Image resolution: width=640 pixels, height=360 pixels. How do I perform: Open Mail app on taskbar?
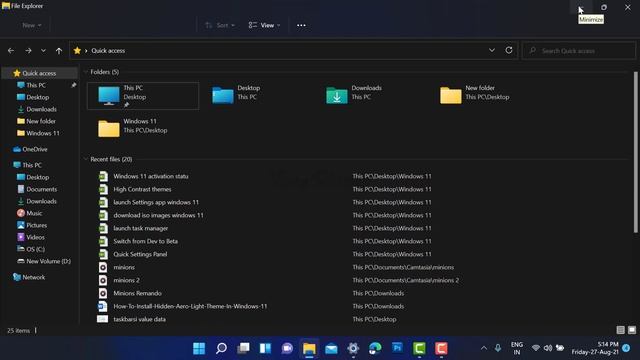coord(331,348)
